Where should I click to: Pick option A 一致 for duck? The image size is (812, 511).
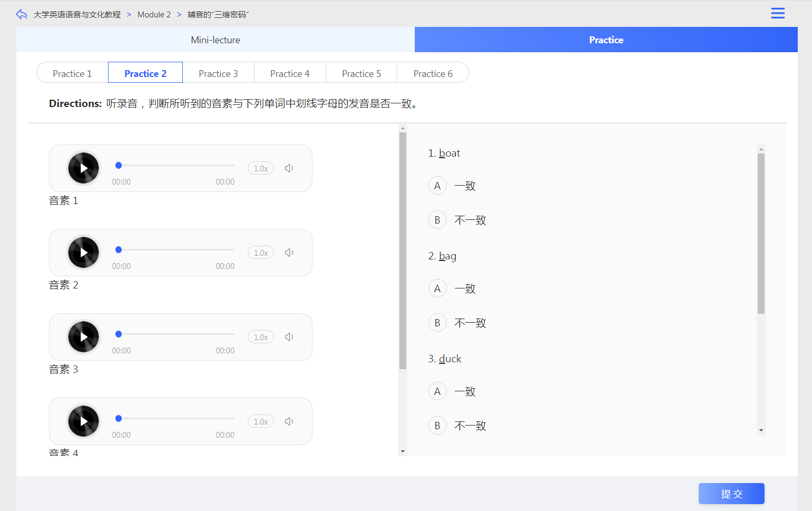437,391
